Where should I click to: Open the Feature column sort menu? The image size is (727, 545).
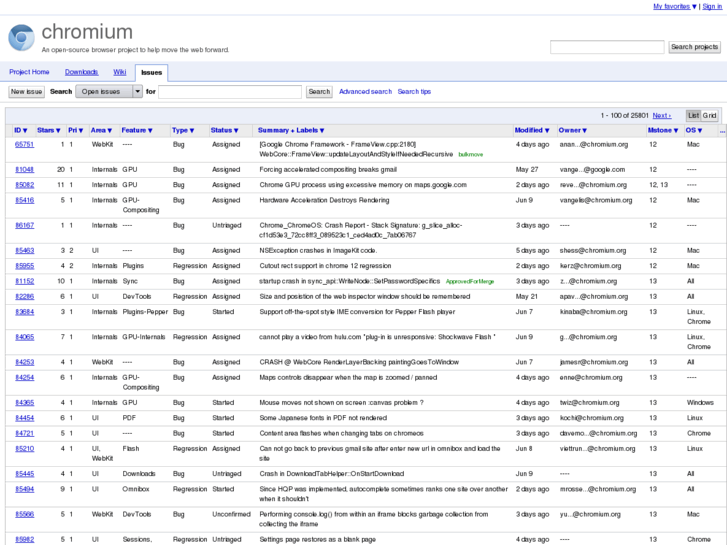[x=137, y=130]
